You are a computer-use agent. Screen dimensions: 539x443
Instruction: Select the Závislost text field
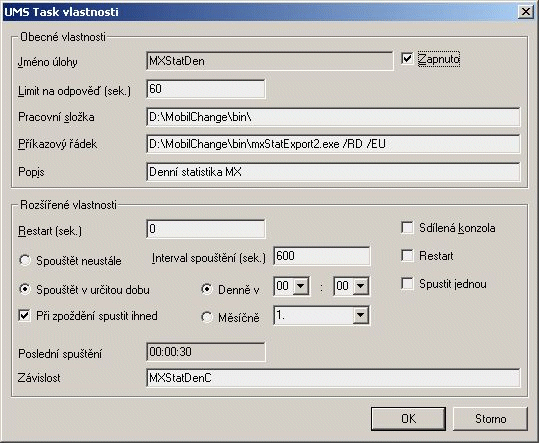click(x=333, y=378)
